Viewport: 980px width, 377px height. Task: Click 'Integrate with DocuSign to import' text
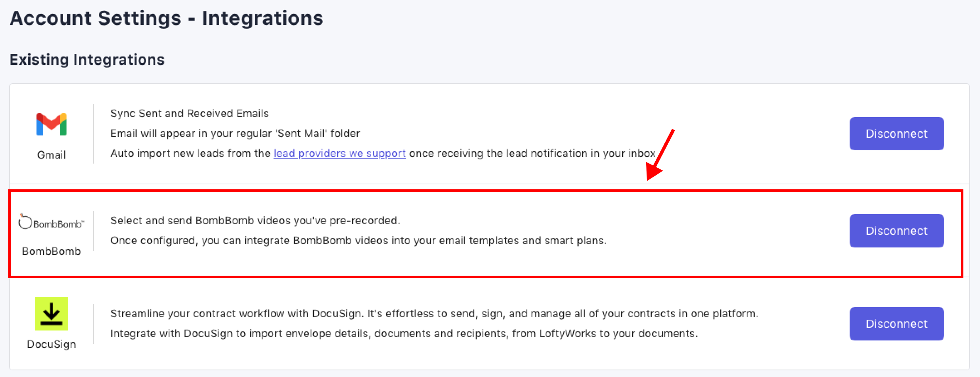pyautogui.click(x=404, y=333)
